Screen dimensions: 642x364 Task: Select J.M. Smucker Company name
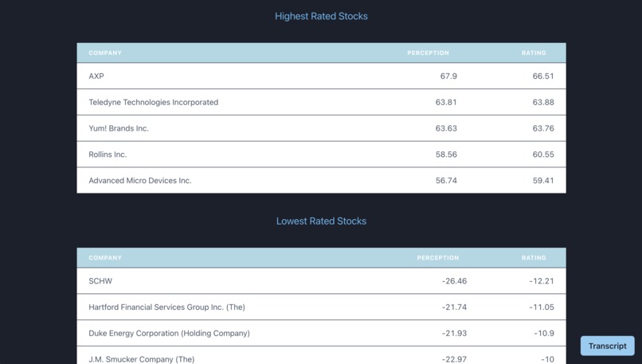click(141, 359)
